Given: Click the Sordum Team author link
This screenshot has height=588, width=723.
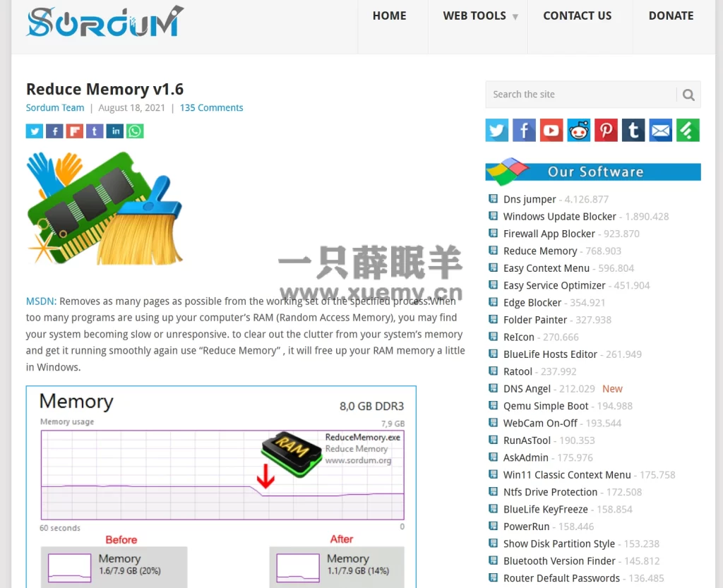Looking at the screenshot, I should pyautogui.click(x=55, y=108).
